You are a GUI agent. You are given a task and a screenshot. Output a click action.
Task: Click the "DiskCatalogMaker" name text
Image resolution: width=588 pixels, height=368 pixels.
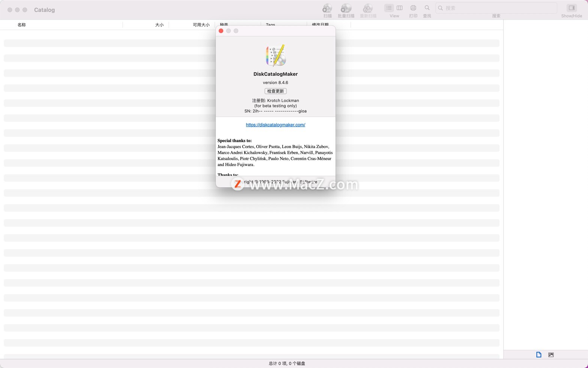tap(276, 74)
